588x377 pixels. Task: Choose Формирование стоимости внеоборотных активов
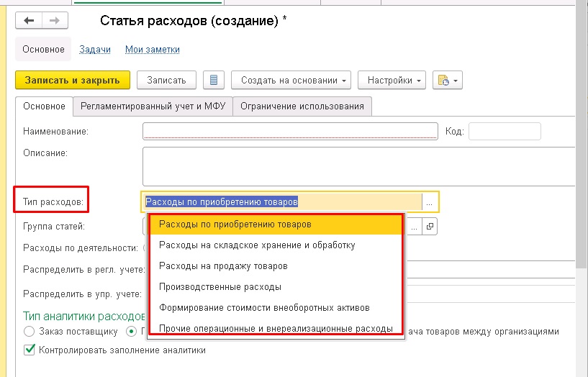tap(276, 308)
